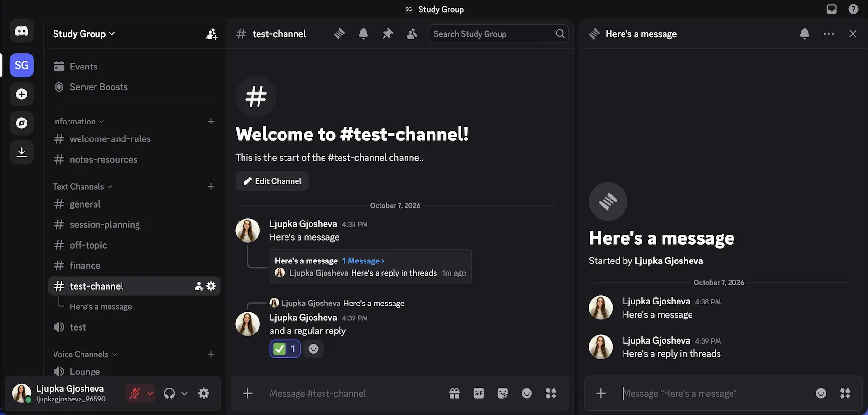The image size is (868, 415).
Task: Click the Download Apps arrow icon
Action: click(x=22, y=152)
